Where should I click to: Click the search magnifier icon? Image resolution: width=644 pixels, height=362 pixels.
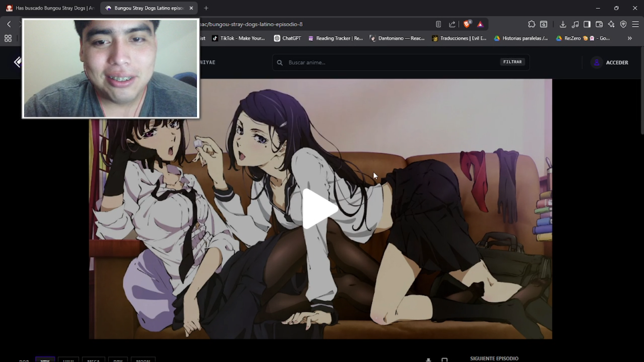pyautogui.click(x=280, y=62)
